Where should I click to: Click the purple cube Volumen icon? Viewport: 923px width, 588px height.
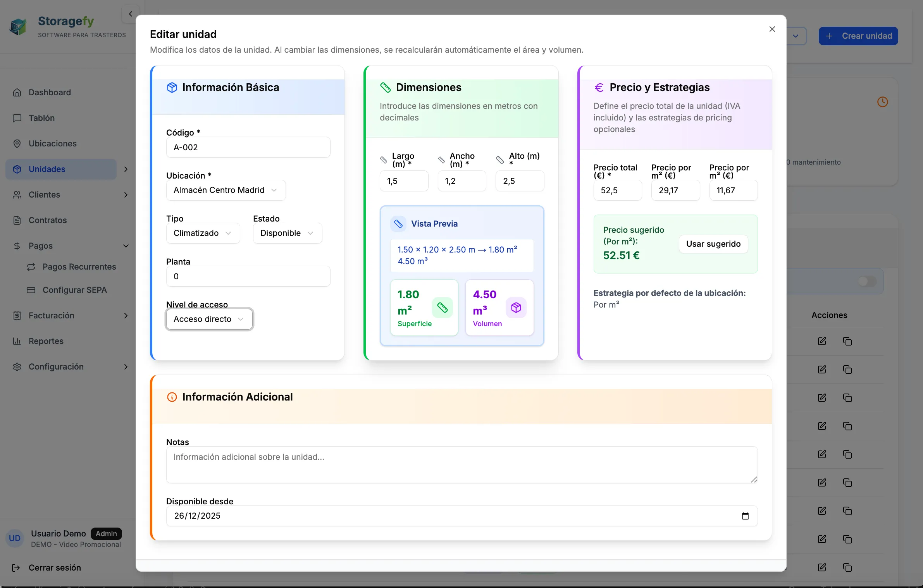pyautogui.click(x=516, y=308)
